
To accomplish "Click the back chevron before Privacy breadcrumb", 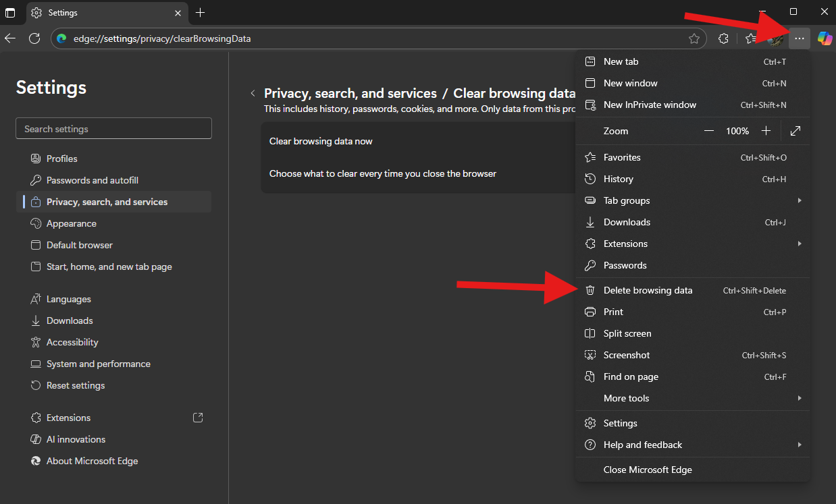I will [x=253, y=94].
